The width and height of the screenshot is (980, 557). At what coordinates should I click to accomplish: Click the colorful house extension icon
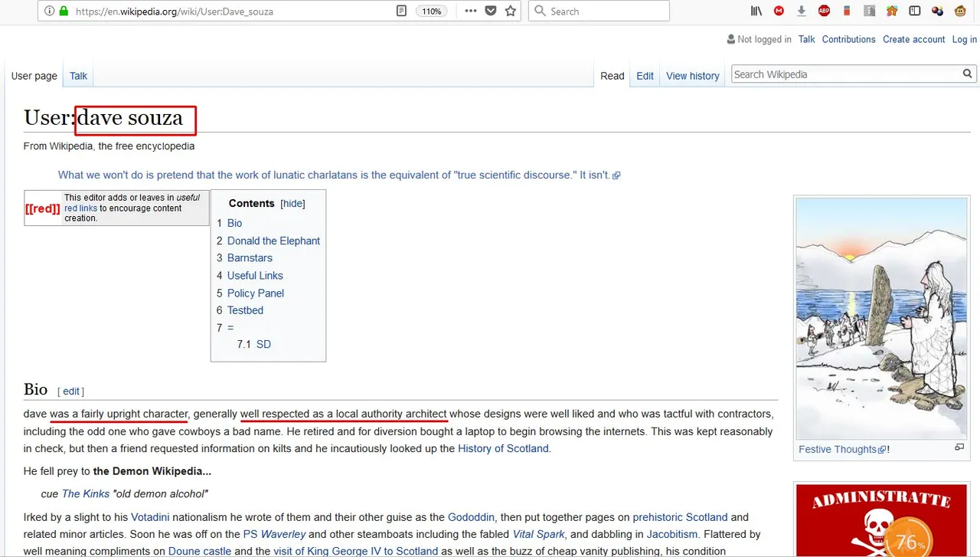[892, 11]
